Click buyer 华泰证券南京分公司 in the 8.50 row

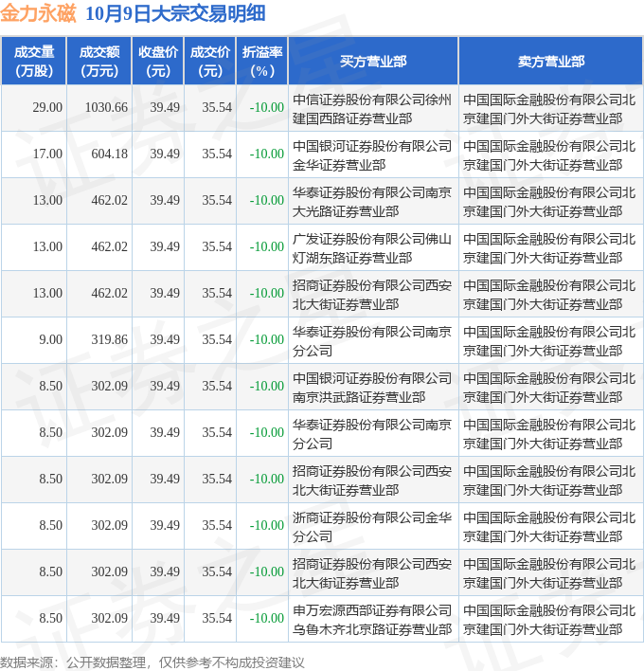tap(372, 434)
